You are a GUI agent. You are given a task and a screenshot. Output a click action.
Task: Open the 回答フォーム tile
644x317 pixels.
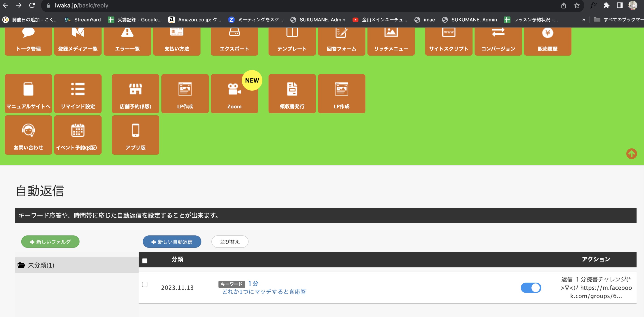[341, 41]
